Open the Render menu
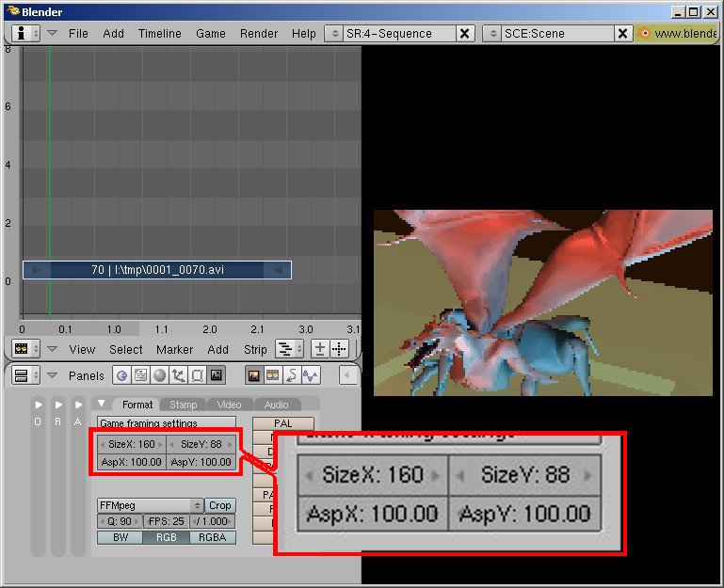Screen dimensions: 724x588 coord(259,33)
